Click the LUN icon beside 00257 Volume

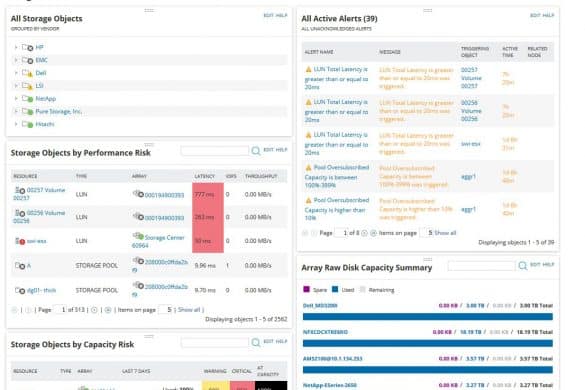click(20, 190)
